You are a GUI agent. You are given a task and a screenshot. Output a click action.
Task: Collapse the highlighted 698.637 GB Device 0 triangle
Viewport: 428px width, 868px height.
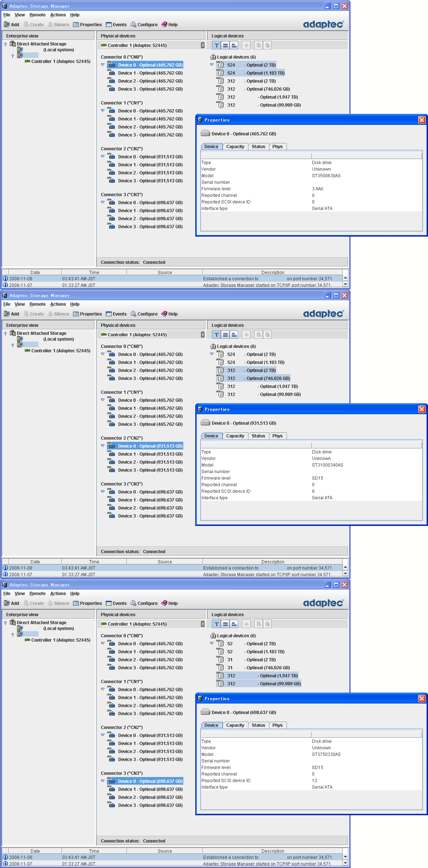pyautogui.click(x=103, y=781)
